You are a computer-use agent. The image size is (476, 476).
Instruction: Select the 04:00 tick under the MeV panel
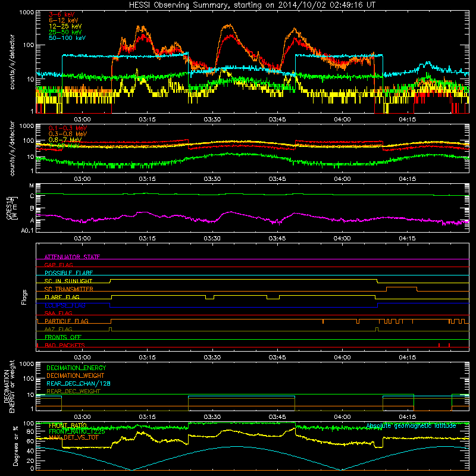342,179
